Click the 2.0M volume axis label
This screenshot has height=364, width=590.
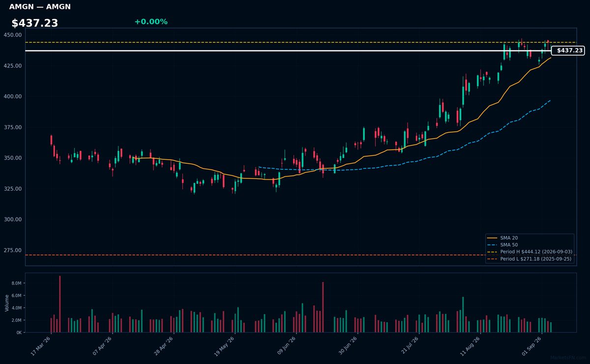point(17,320)
